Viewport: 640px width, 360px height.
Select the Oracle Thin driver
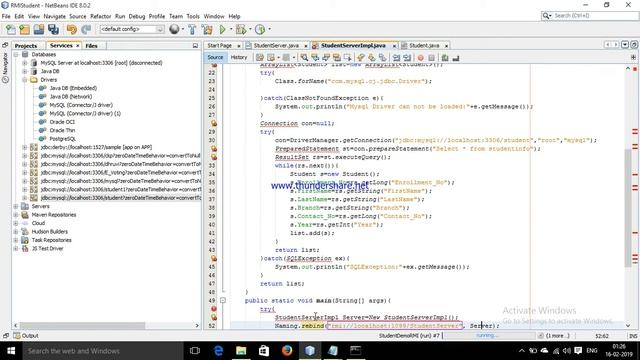pyautogui.click(x=62, y=130)
